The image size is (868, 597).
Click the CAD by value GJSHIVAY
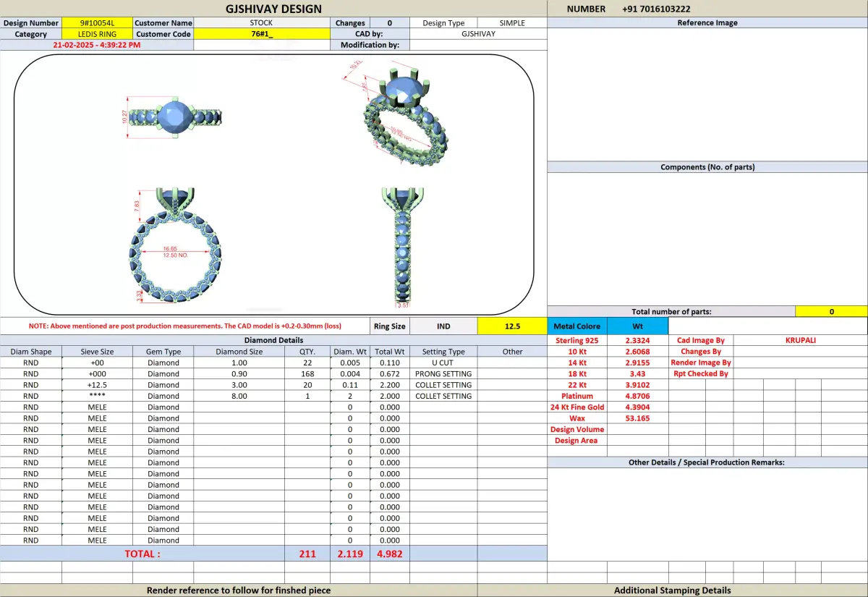(478, 34)
